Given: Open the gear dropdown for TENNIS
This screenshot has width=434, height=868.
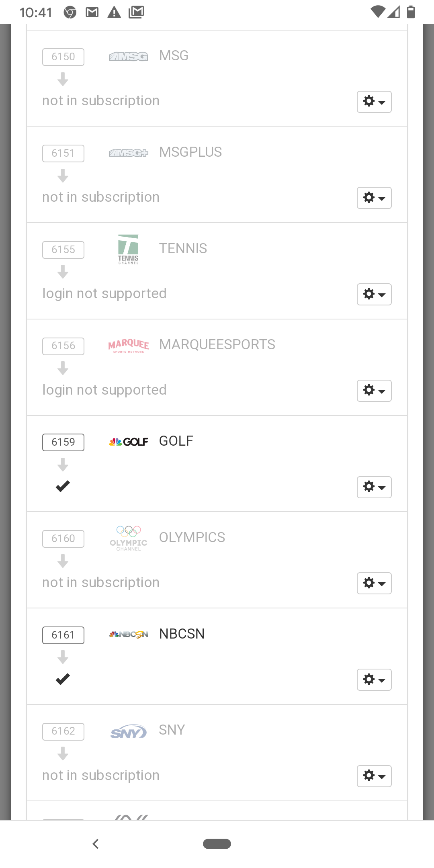Looking at the screenshot, I should coord(374,294).
